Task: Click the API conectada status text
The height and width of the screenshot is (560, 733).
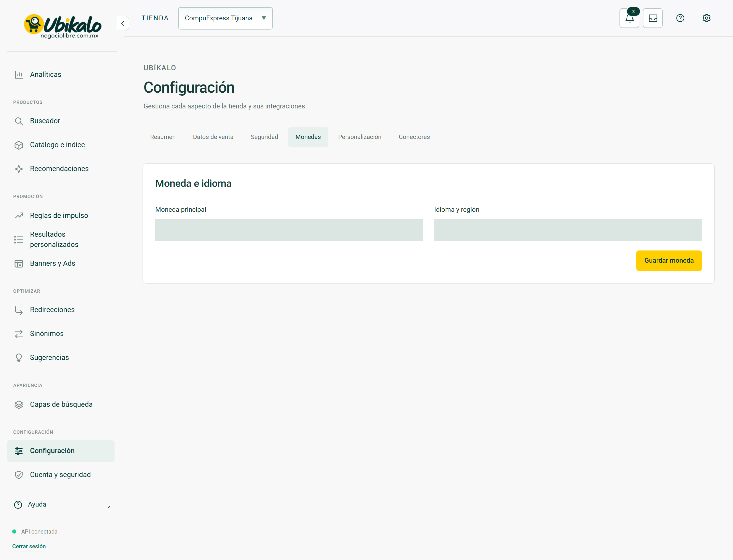Action: 39,532
